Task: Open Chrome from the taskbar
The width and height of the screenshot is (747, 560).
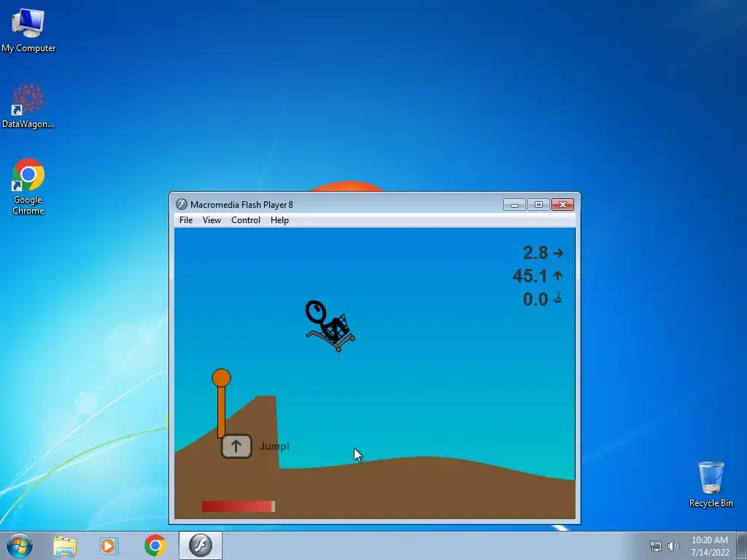Action: (155, 545)
